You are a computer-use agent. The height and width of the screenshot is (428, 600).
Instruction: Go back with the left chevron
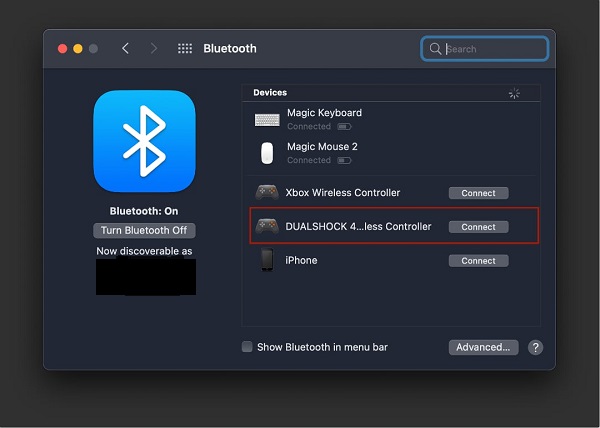pos(125,49)
